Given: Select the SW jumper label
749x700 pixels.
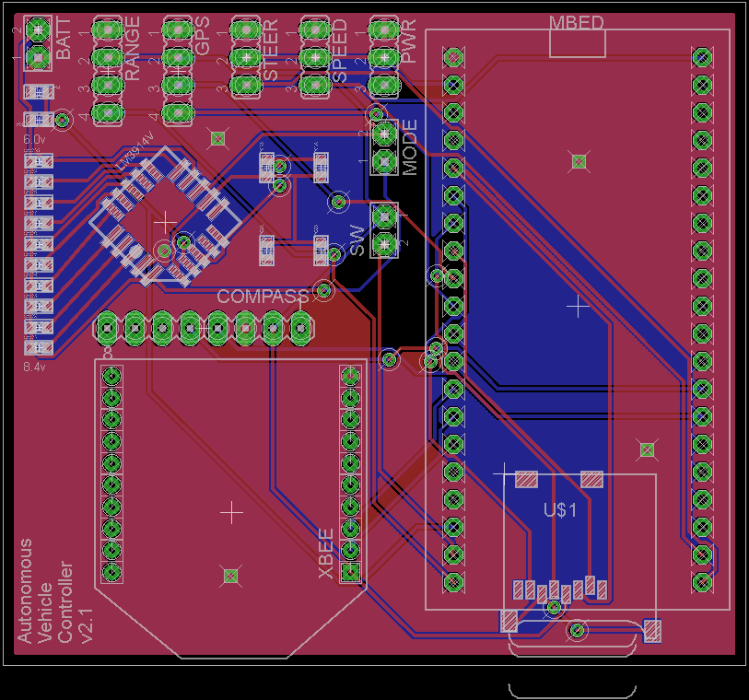Looking at the screenshot, I should click(357, 239).
